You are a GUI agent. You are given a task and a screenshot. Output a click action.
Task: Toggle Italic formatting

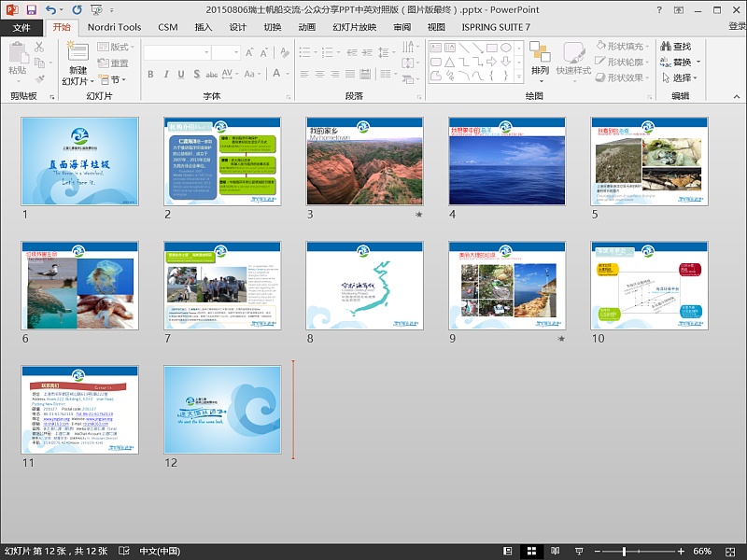point(166,74)
